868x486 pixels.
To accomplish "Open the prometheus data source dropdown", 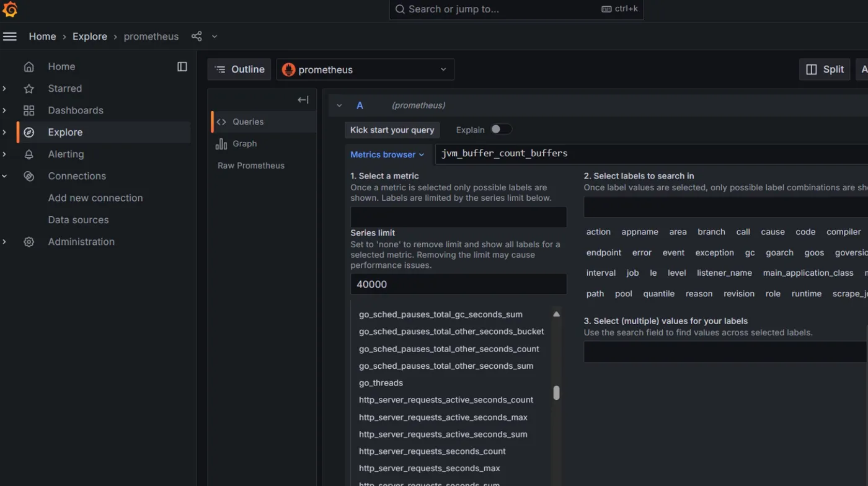I will 365,69.
